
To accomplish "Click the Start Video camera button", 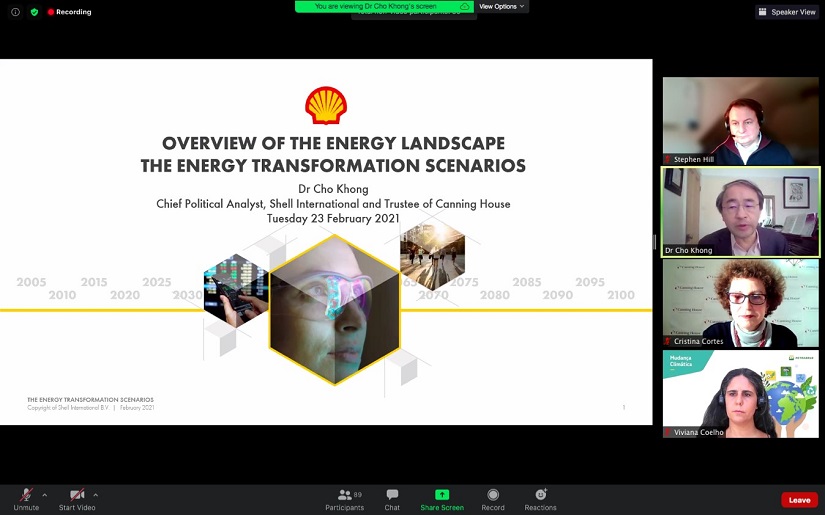I will 77,500.
